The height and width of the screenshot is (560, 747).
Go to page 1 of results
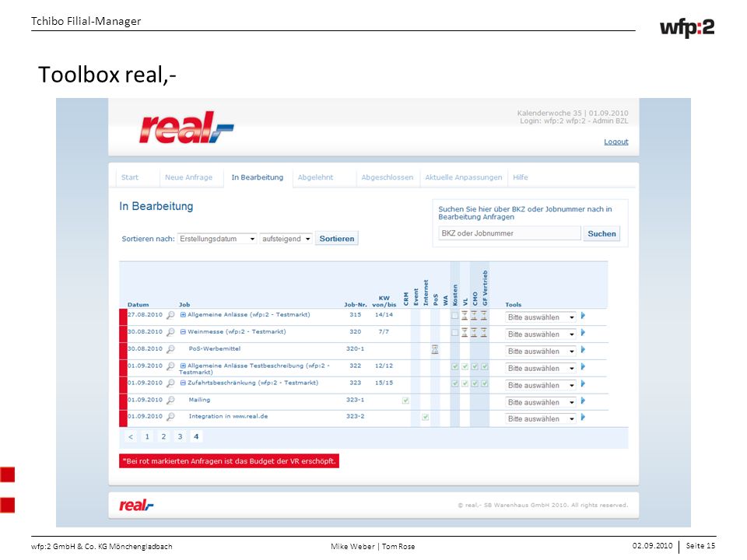147,436
